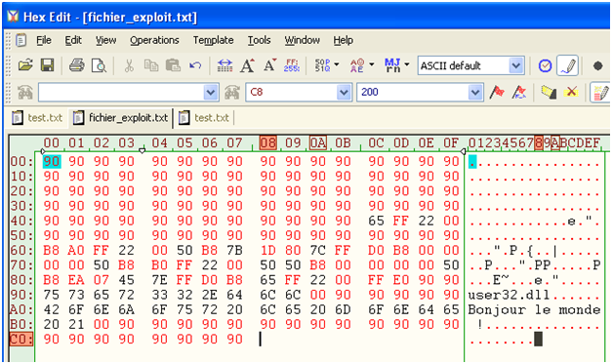Click the 0A column header

point(318,143)
